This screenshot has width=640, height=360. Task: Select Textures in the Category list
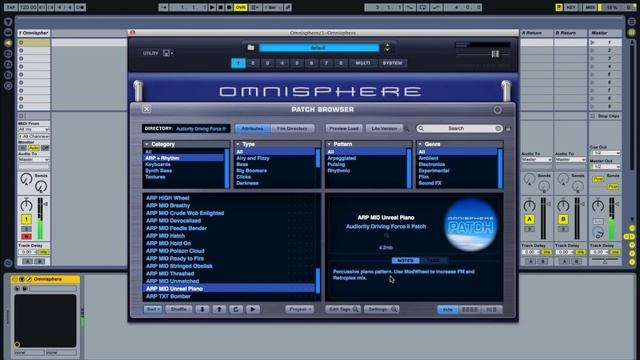(x=155, y=177)
